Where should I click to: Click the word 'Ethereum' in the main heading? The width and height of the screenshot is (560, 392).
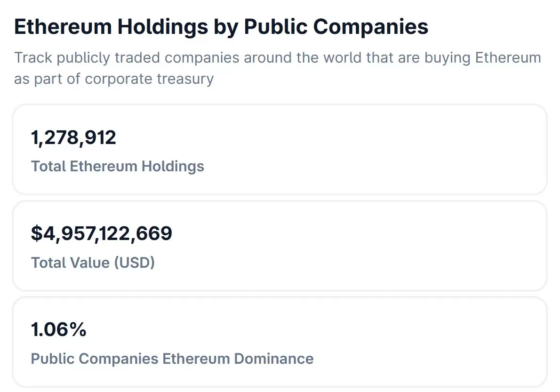tap(63, 27)
